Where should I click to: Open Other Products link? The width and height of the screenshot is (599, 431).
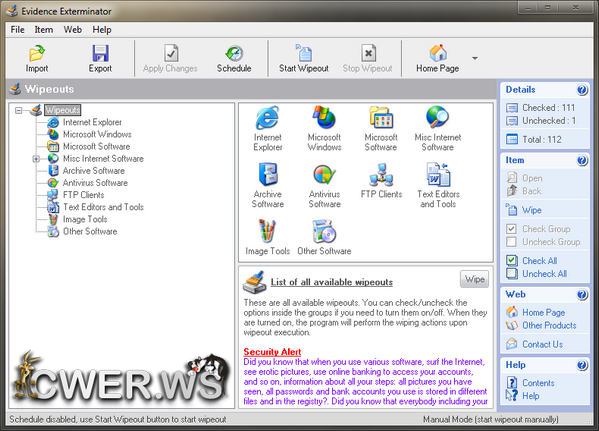[x=541, y=326]
